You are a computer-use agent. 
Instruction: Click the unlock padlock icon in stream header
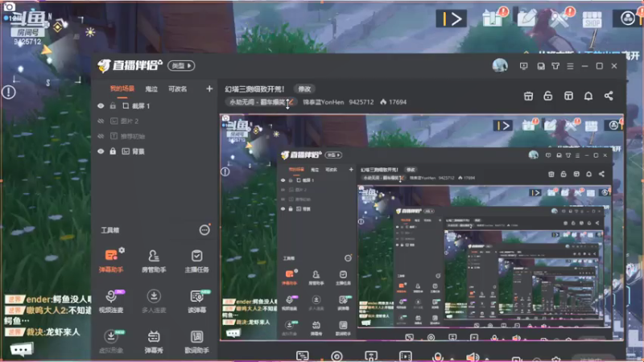(x=548, y=96)
